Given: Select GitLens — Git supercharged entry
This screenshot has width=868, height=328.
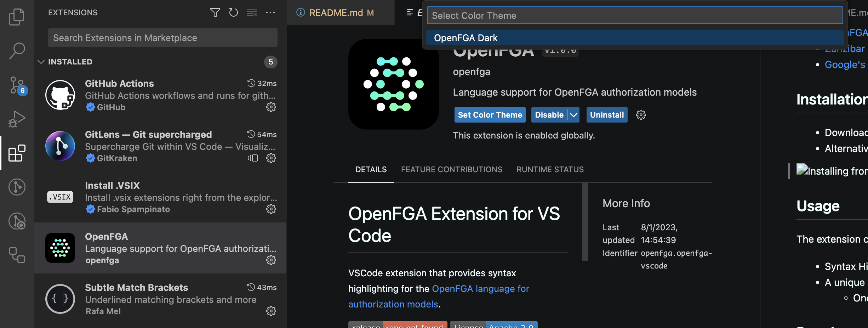Looking at the screenshot, I should 160,146.
